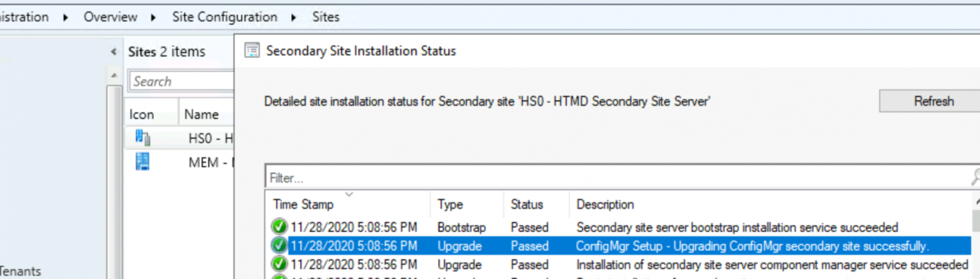This screenshot has height=279, width=980.
Task: Open the dropdown arrow after Site Configuration
Action: pyautogui.click(x=294, y=17)
